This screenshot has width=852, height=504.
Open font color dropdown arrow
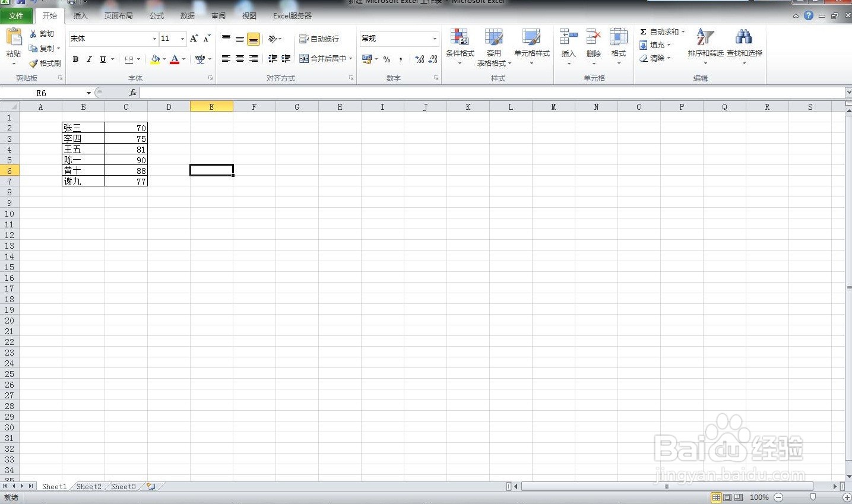[x=183, y=59]
